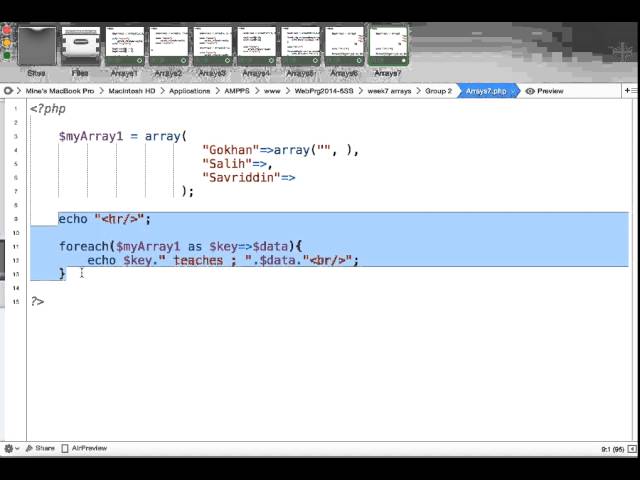
Task: Click the Mine's MacBook Pro path segment
Action: [59, 91]
